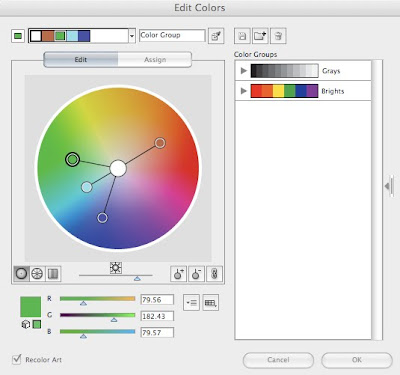The height and width of the screenshot is (375, 400).
Task: Click the Cancel button
Action: pos(278,360)
